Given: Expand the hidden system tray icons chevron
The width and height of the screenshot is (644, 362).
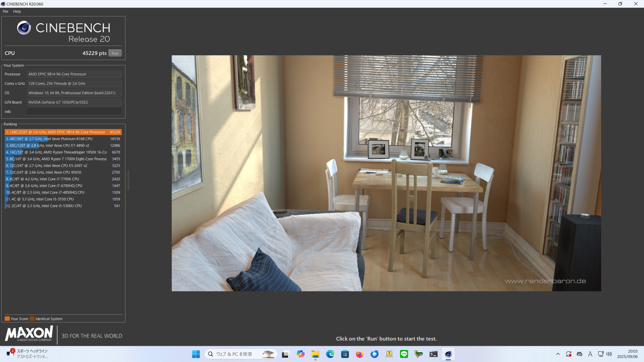Looking at the screenshot, I should [x=558, y=354].
